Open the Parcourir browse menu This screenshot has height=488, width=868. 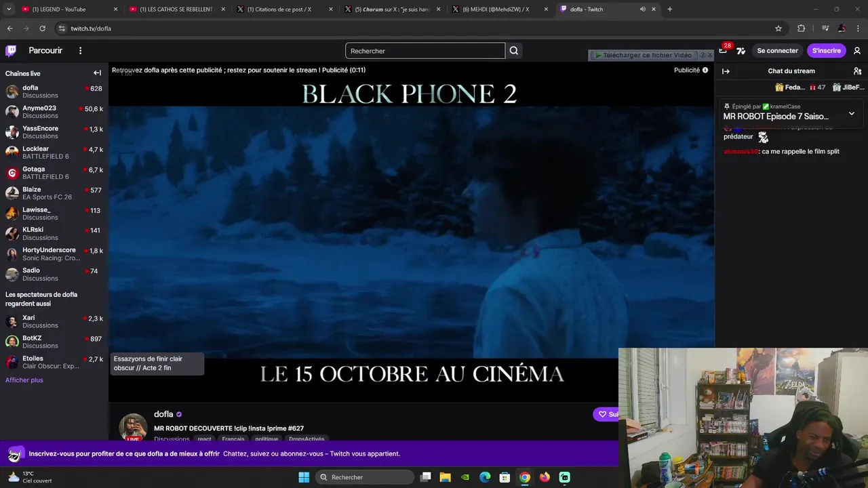point(45,51)
